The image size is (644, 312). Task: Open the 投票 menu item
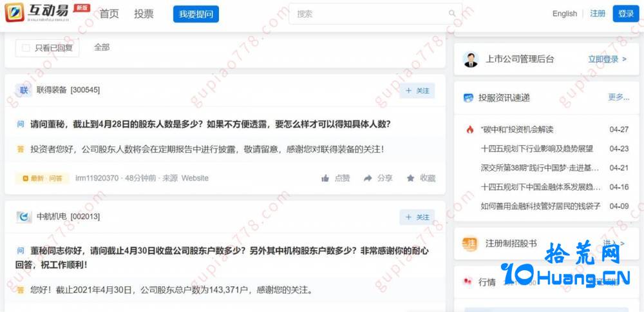click(144, 14)
